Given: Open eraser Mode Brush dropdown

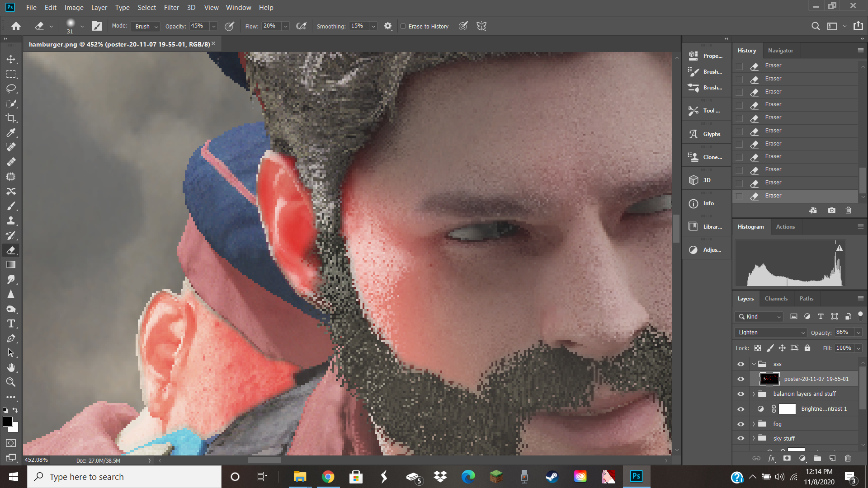Looking at the screenshot, I should click(146, 26).
